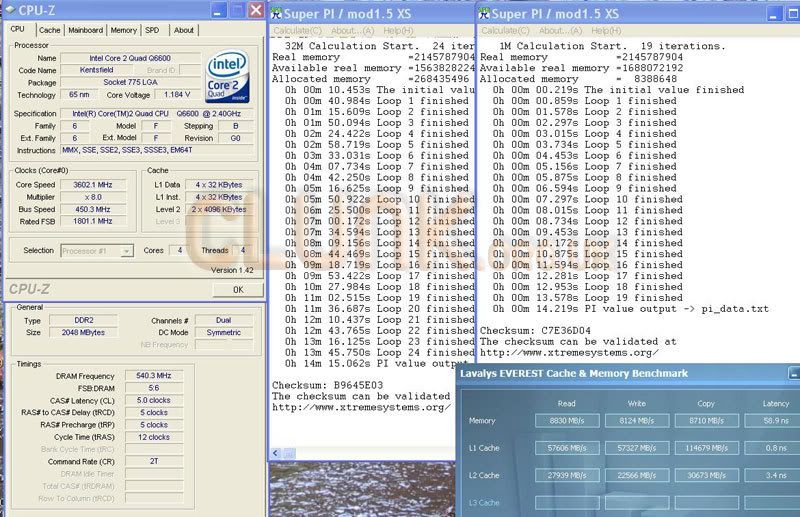Open About menu in 1M Super PI window
This screenshot has width=800, height=517.
coord(560,31)
